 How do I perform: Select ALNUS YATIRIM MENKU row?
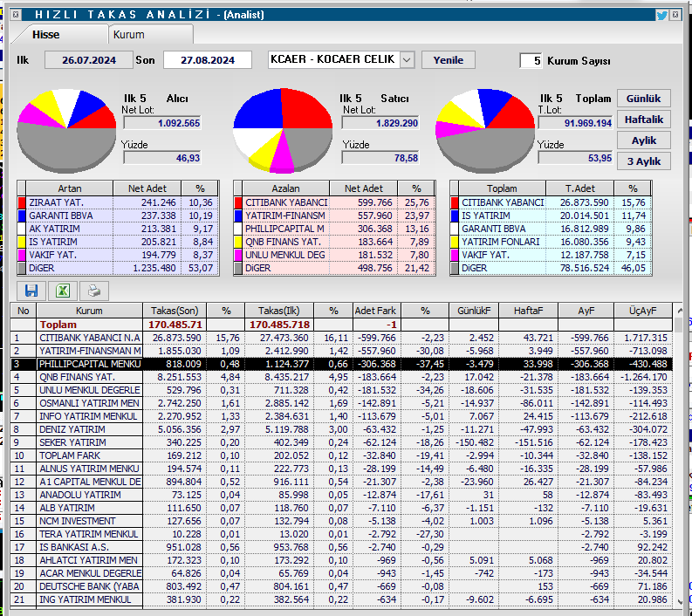tap(341, 469)
